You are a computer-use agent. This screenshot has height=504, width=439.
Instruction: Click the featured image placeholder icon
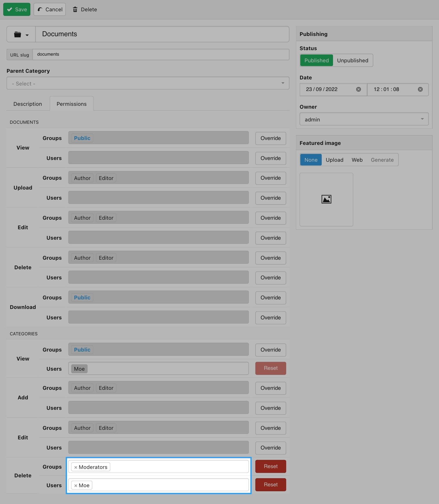(x=326, y=199)
